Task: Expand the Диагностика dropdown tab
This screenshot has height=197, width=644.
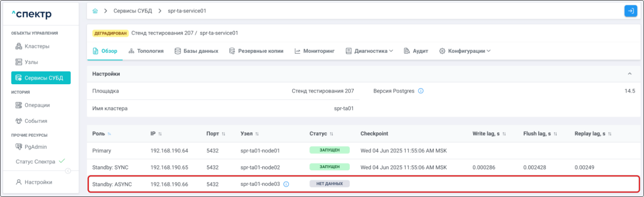Action: tap(369, 51)
